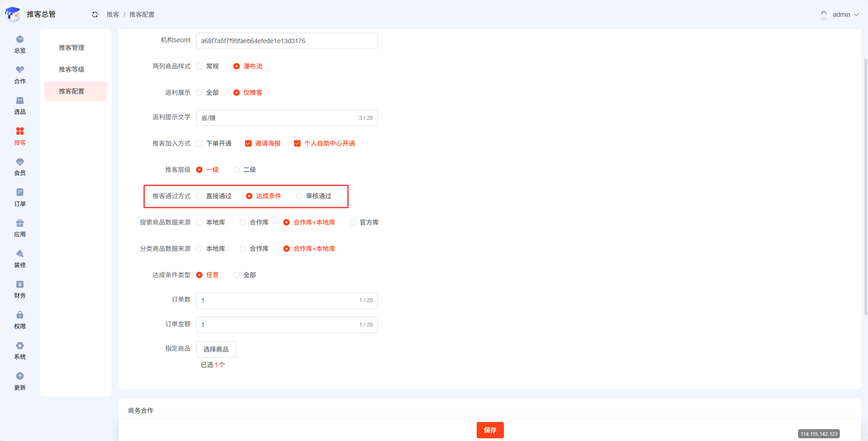This screenshot has height=441, width=868.
Task: Click the refresh icon beside breadcrumb
Action: point(95,15)
